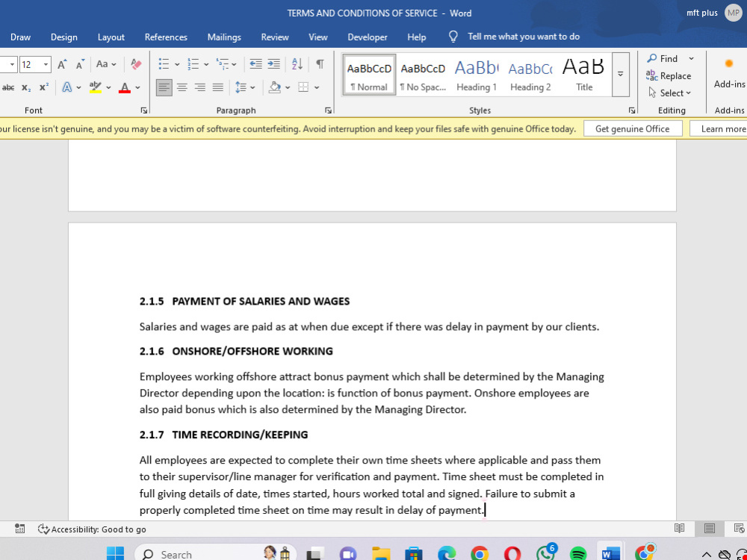Apply Text Effects and Typography icon
The width and height of the screenshot is (747, 560).
tap(67, 87)
